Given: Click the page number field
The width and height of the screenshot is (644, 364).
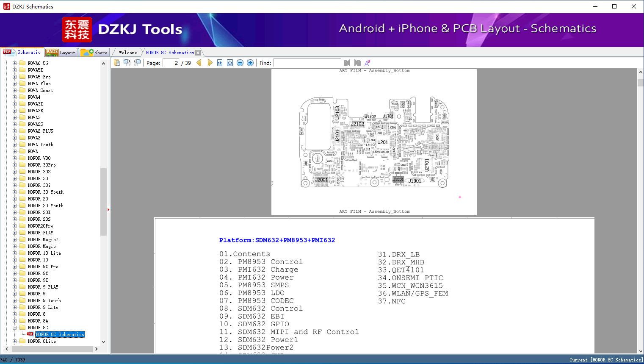Looking at the screenshot, I should pyautogui.click(x=171, y=63).
